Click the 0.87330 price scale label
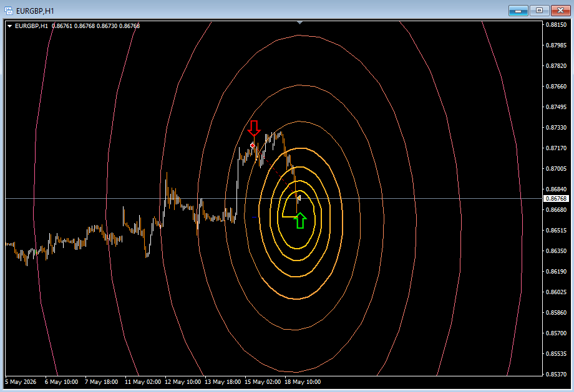This screenshot has height=392, width=574. click(556, 128)
